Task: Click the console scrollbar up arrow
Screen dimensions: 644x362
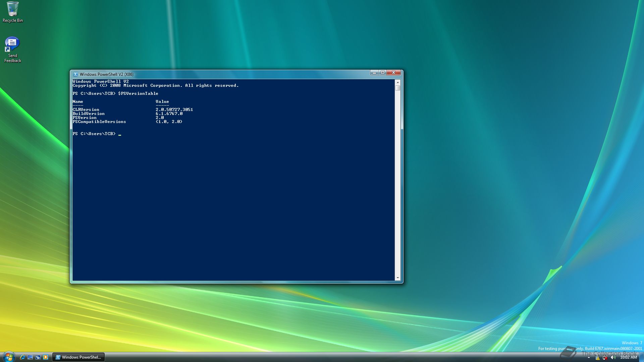Action: (398, 82)
